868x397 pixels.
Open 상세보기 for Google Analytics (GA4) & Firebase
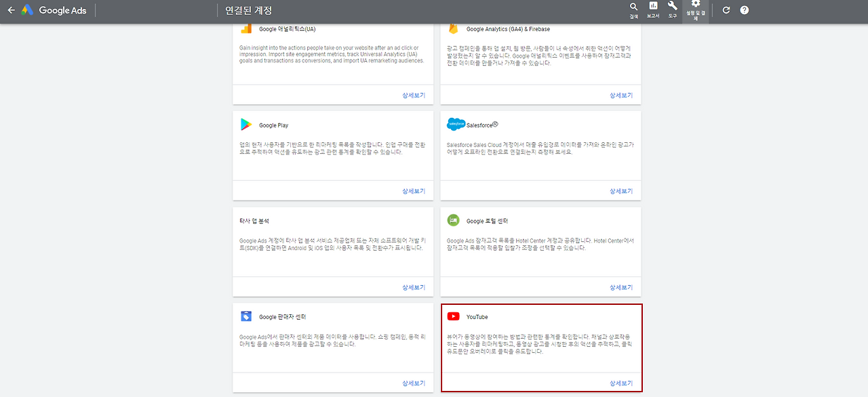pos(621,95)
